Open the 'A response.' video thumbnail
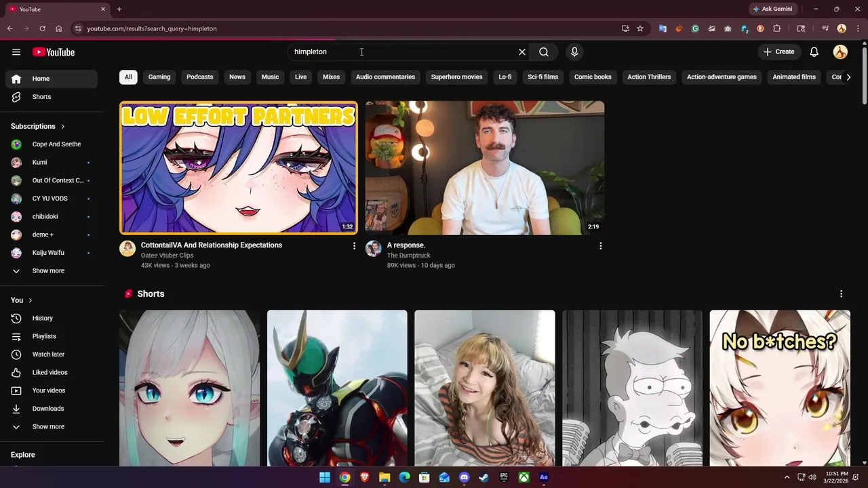The width and height of the screenshot is (868, 488). pyautogui.click(x=485, y=168)
